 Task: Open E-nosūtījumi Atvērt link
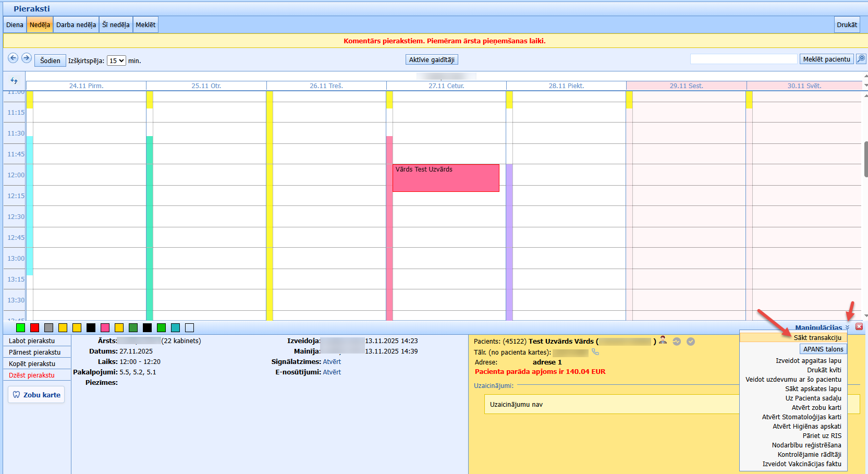[x=332, y=372]
